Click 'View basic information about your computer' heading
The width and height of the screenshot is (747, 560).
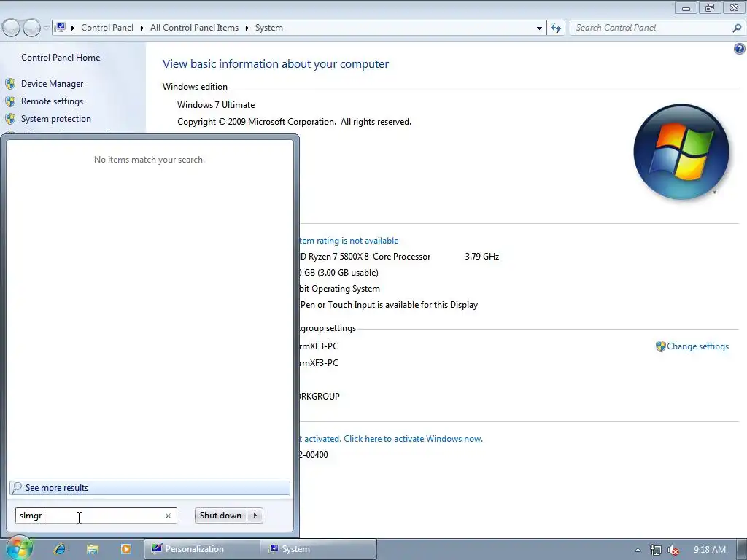[x=275, y=64]
